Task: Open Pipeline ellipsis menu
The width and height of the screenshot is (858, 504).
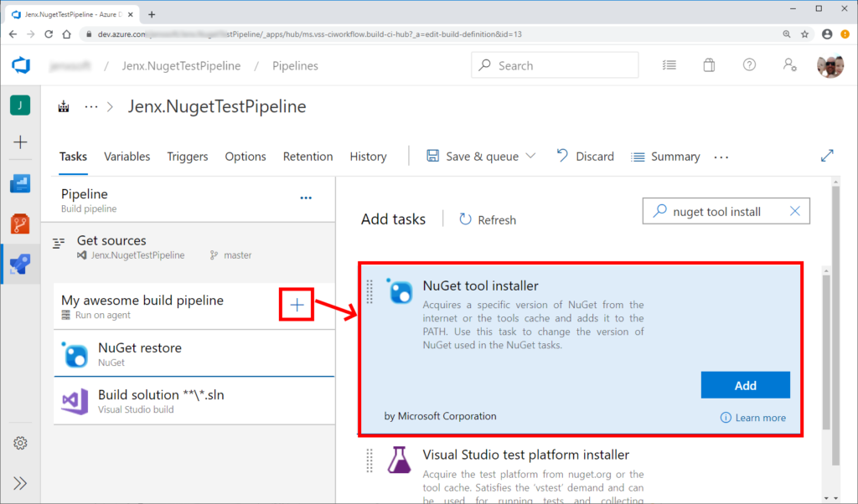Action: (306, 198)
